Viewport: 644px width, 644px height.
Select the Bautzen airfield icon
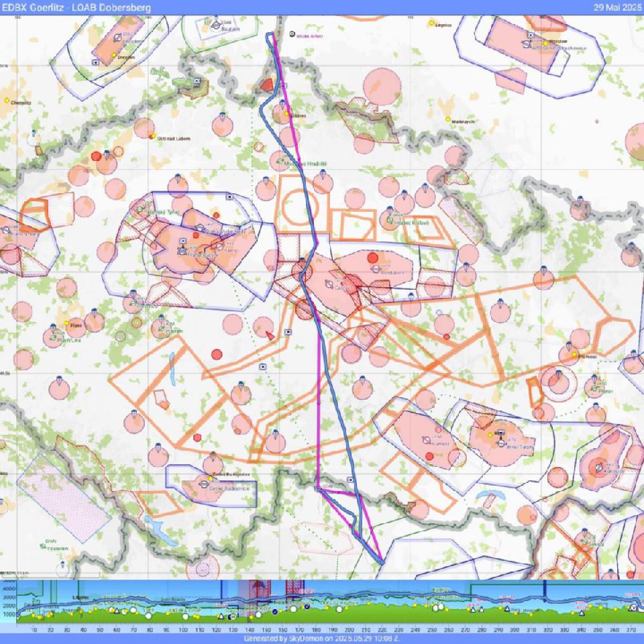[216, 26]
